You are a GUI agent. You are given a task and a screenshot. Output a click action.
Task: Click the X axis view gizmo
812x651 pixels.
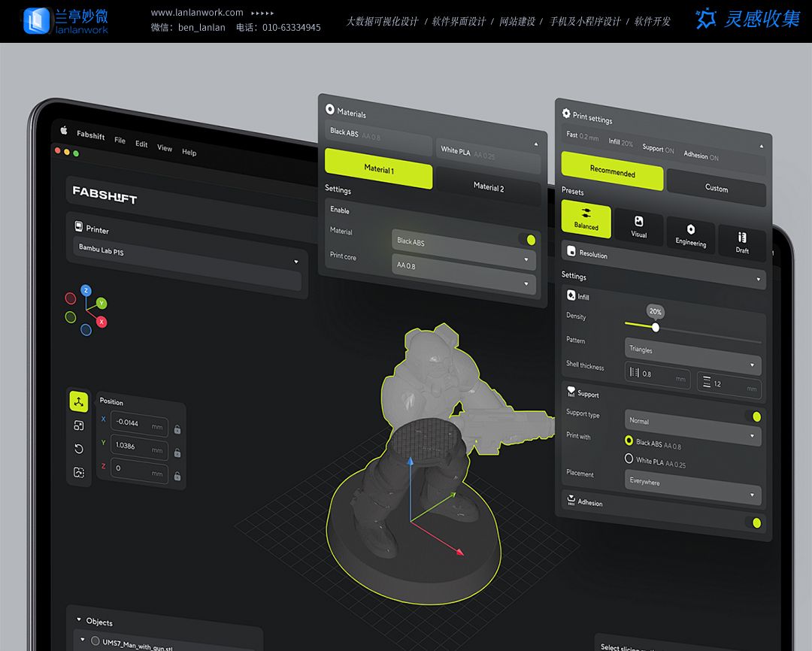click(101, 322)
